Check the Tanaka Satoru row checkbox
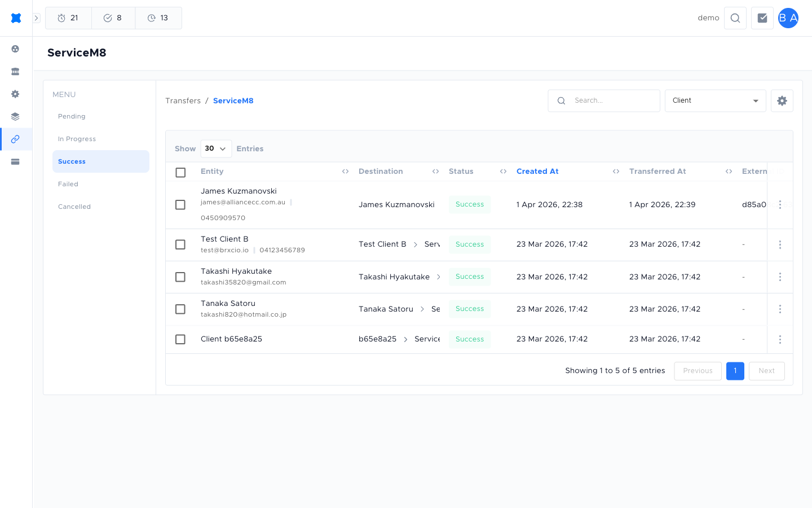 coord(180,309)
